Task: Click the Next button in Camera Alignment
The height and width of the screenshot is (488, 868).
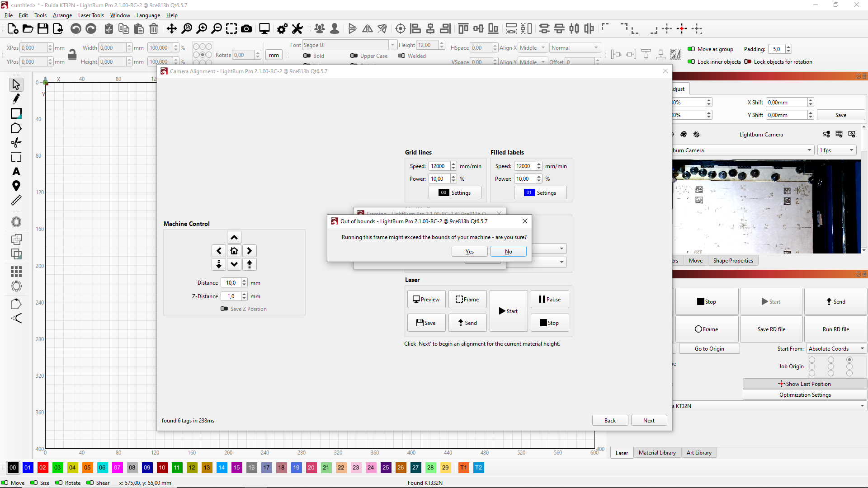Action: (649, 421)
